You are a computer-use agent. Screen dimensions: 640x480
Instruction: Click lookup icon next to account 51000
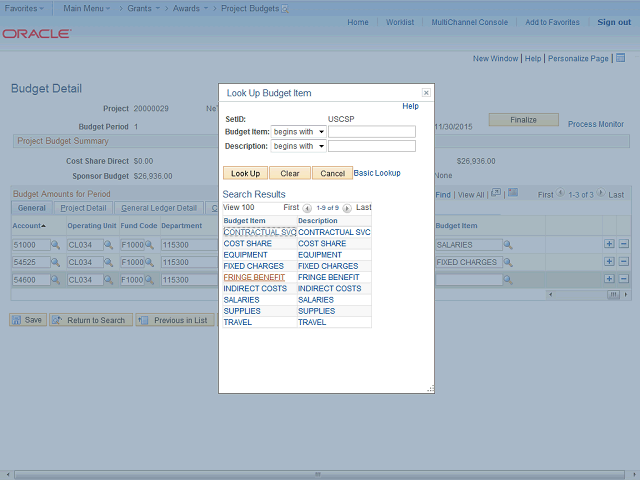tap(56, 245)
